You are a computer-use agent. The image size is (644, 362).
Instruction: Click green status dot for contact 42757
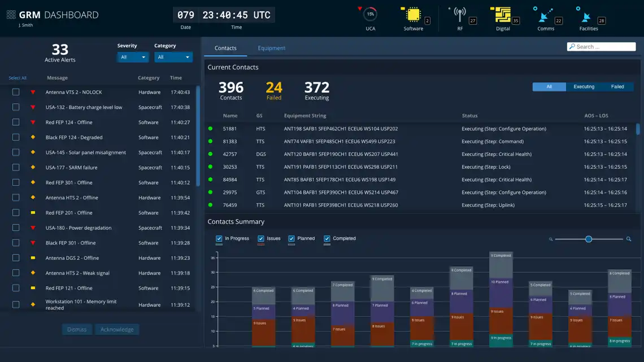210,154
